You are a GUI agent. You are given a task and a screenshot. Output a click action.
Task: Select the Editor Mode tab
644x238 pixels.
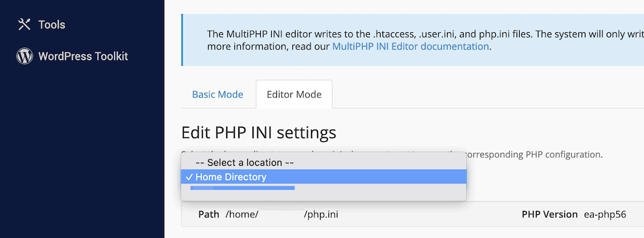click(x=294, y=95)
